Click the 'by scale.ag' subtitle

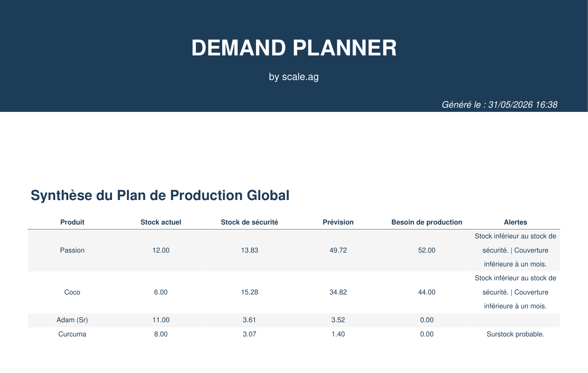click(294, 77)
